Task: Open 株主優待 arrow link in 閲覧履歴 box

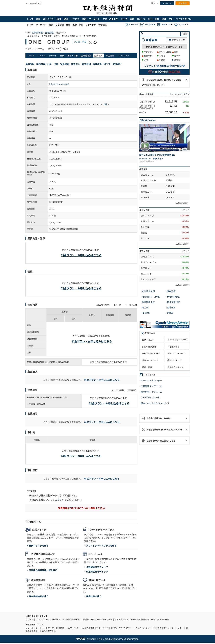Action: pos(178,66)
